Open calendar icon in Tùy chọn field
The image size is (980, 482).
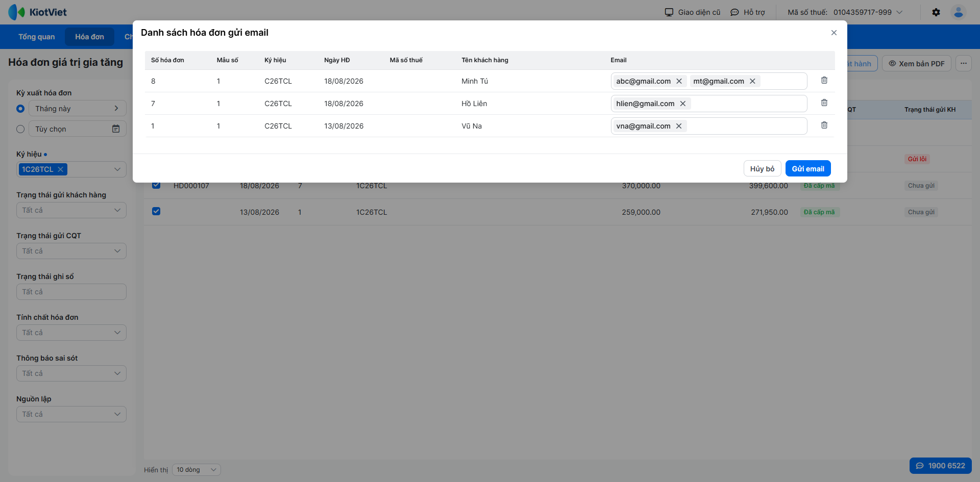pyautogui.click(x=116, y=129)
